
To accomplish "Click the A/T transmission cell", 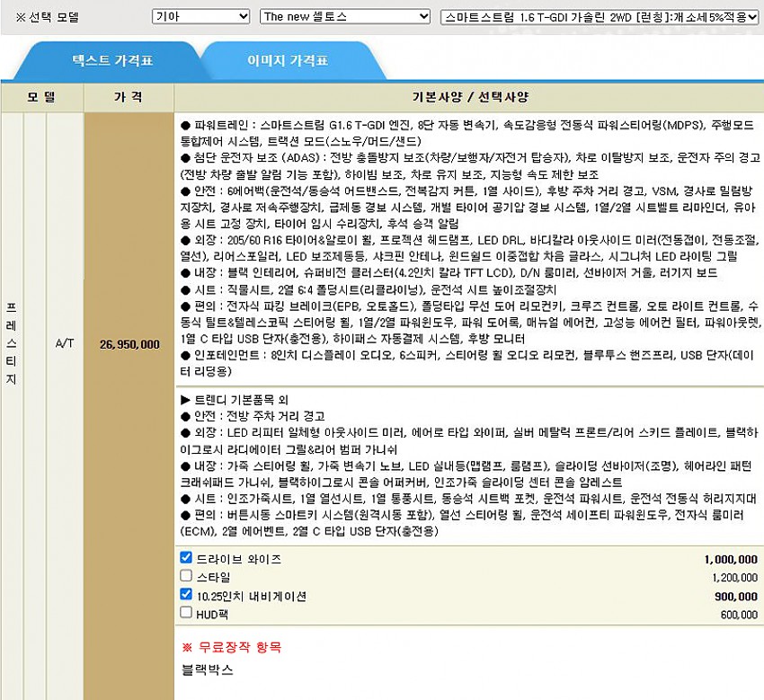I will click(x=66, y=344).
